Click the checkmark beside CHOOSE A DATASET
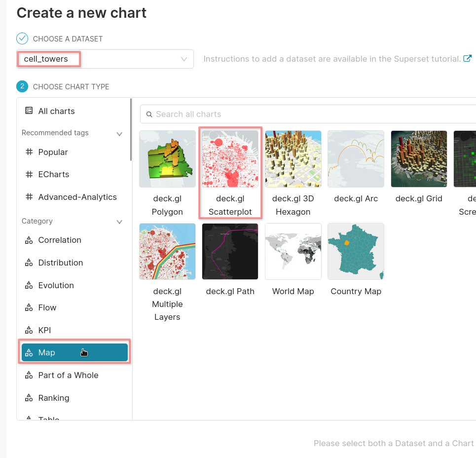 click(x=22, y=38)
